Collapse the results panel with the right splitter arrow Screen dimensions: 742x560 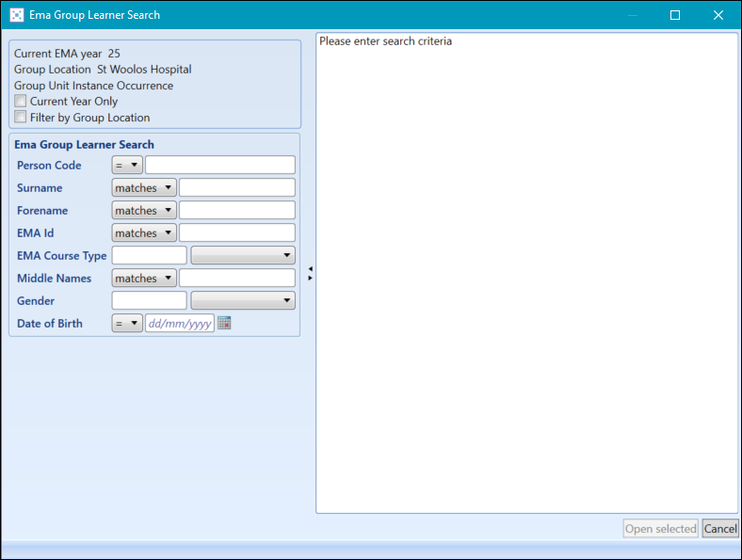coord(310,278)
